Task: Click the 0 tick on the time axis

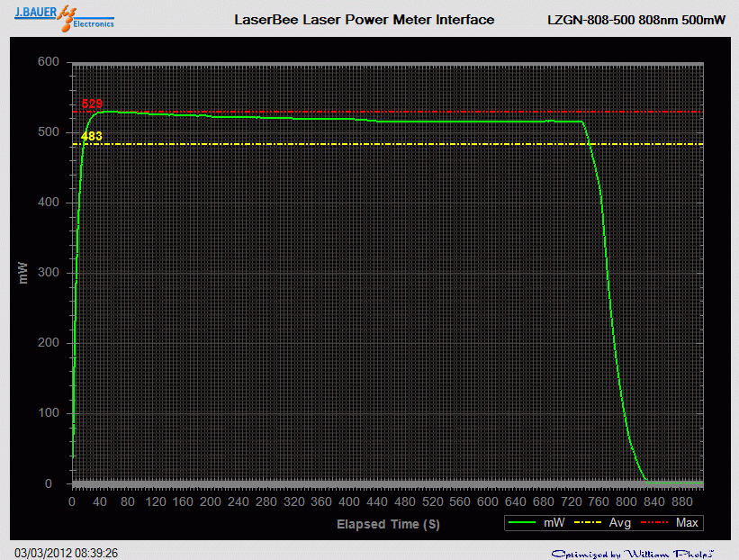Action: [72, 501]
